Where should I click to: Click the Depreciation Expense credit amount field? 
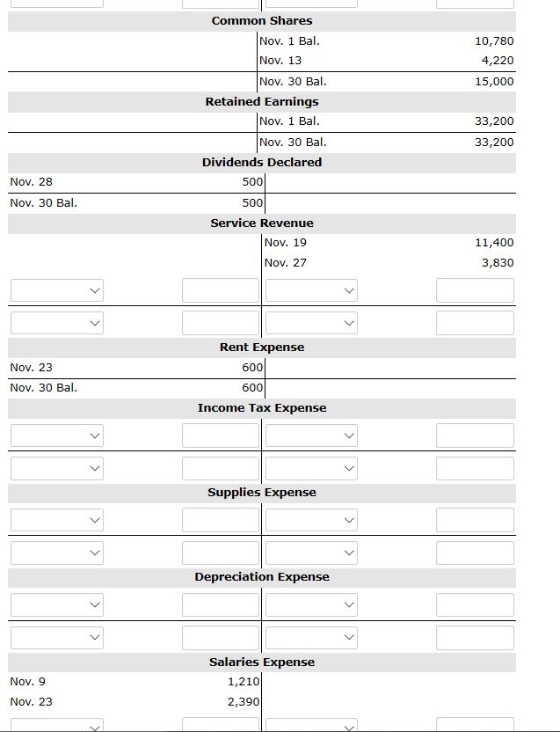[475, 604]
